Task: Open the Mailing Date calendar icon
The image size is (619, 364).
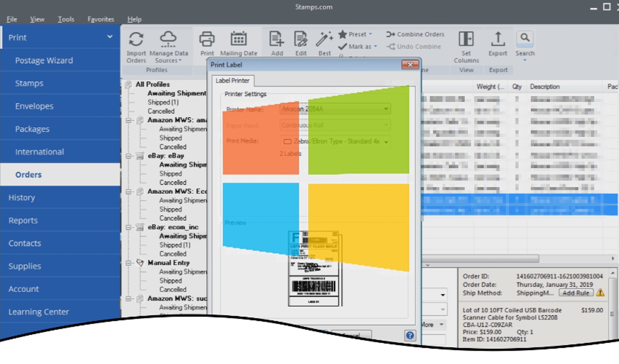Action: 238,39
